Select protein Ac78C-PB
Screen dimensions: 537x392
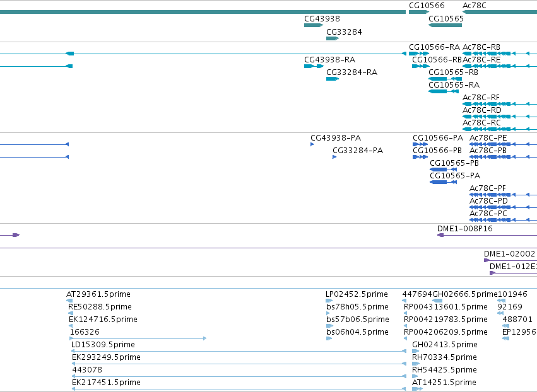tap(488, 151)
